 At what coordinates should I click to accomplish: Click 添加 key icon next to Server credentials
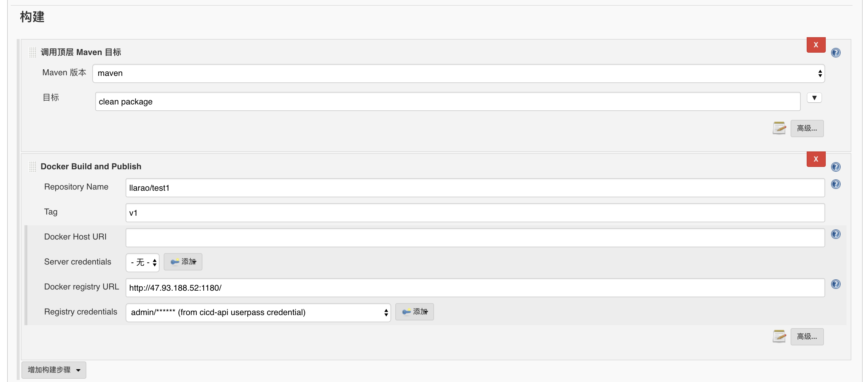point(183,262)
